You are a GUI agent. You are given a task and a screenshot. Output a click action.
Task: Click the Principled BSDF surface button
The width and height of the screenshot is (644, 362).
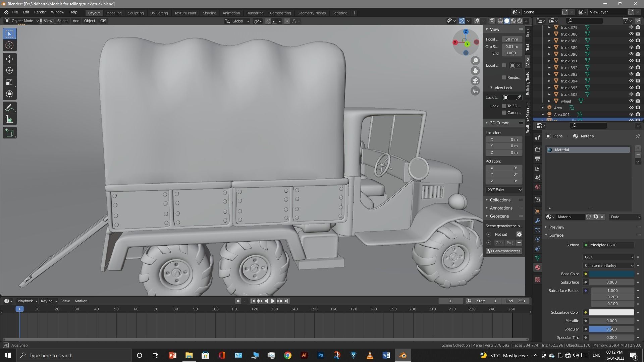[x=608, y=245]
